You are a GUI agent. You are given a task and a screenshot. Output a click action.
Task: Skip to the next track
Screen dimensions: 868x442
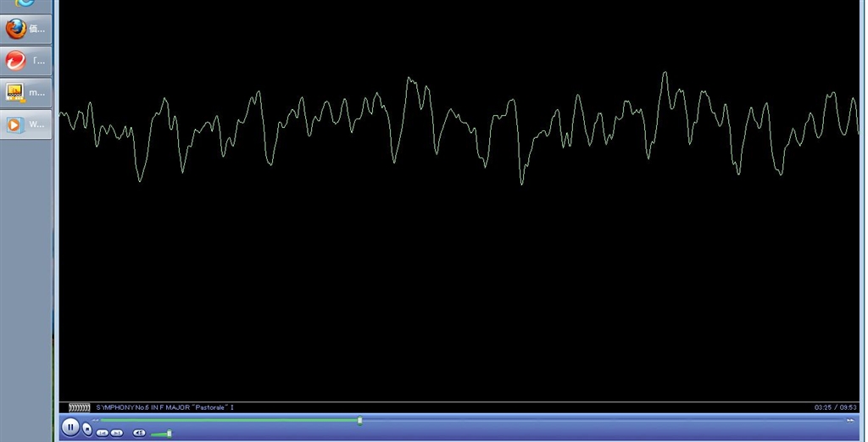coord(117,434)
